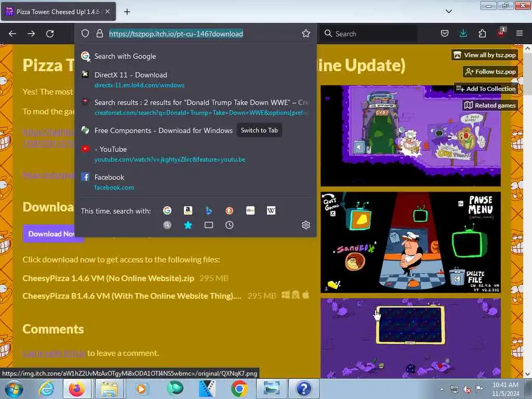Click the highlighted URL in address bar
532x399 pixels.
click(x=176, y=34)
